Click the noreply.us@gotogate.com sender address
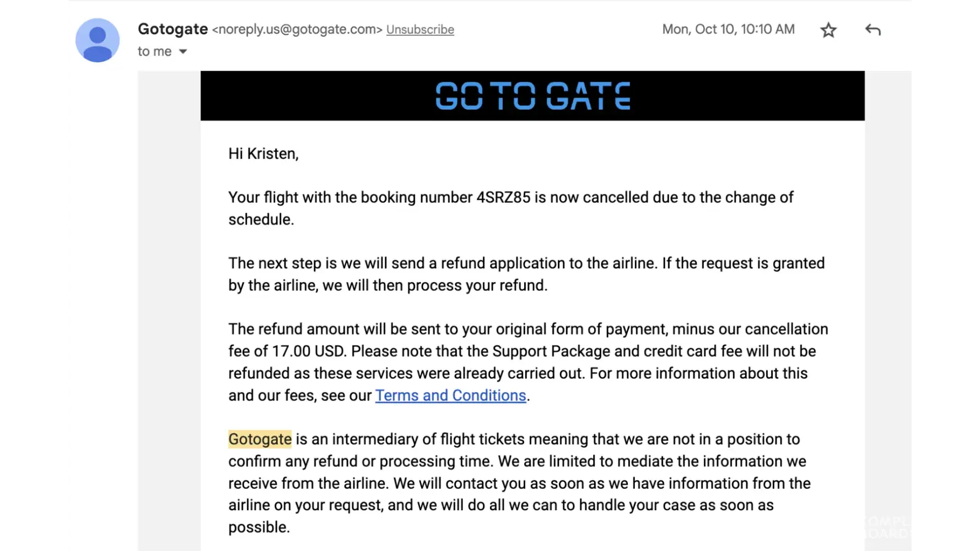 [297, 30]
